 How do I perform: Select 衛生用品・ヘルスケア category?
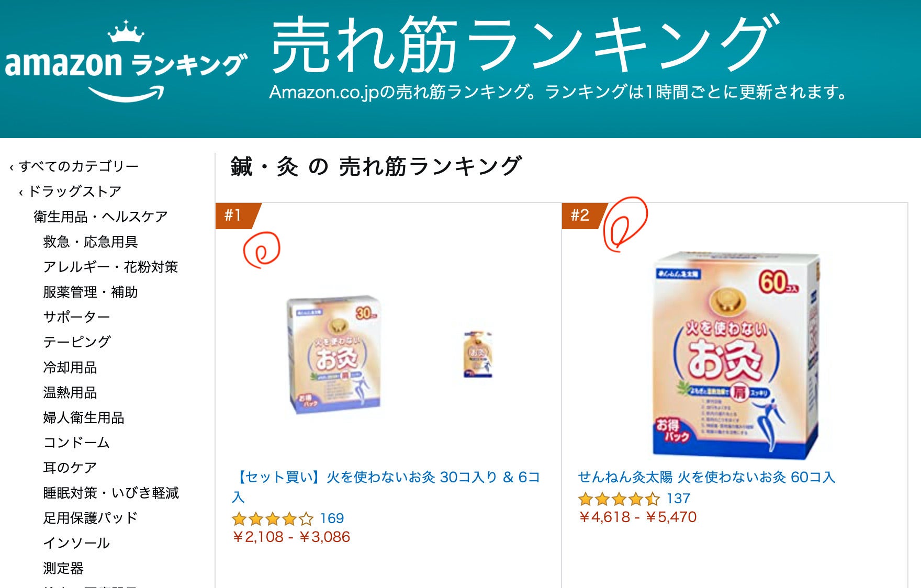point(100,217)
